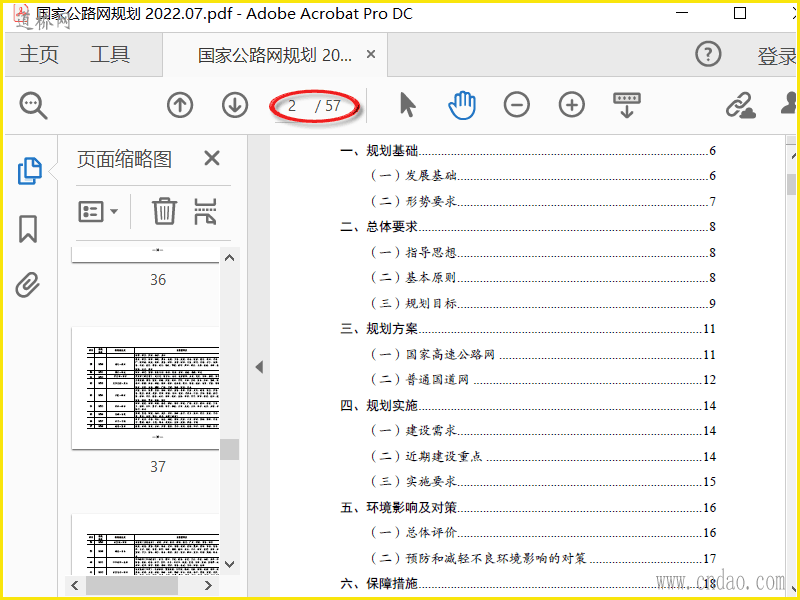
Task: Click TOC entry 三、规划方案
Action: click(528, 329)
